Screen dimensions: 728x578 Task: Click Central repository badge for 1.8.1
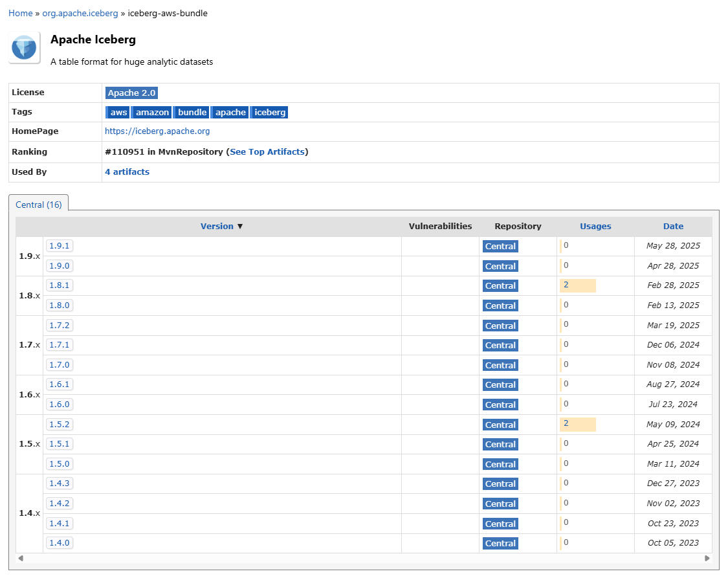click(500, 285)
